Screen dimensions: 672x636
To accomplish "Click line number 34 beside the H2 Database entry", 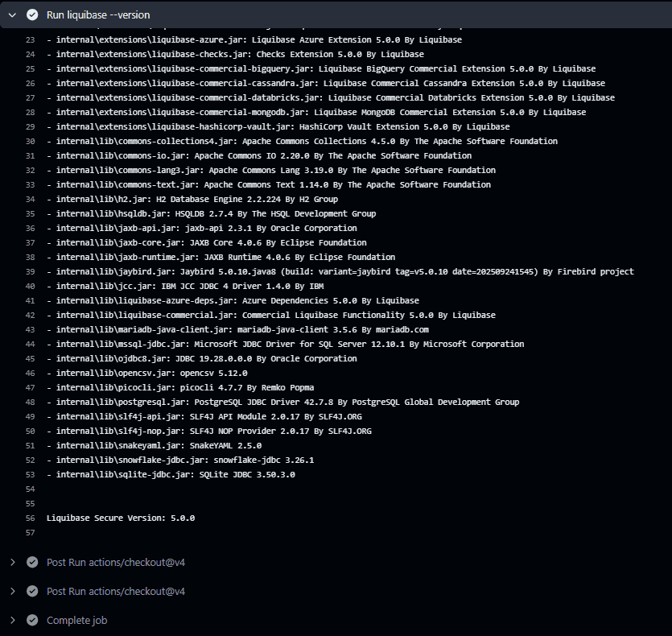I will pos(30,199).
